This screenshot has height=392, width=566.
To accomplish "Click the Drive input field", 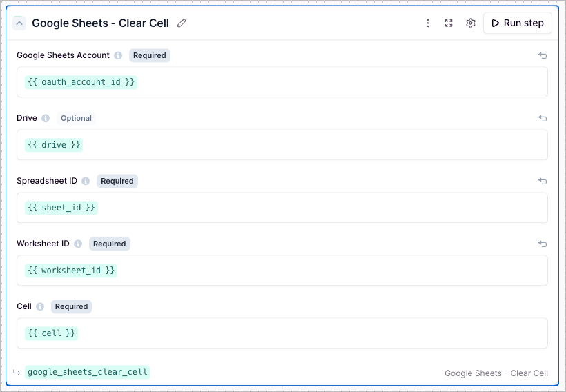I will [282, 145].
